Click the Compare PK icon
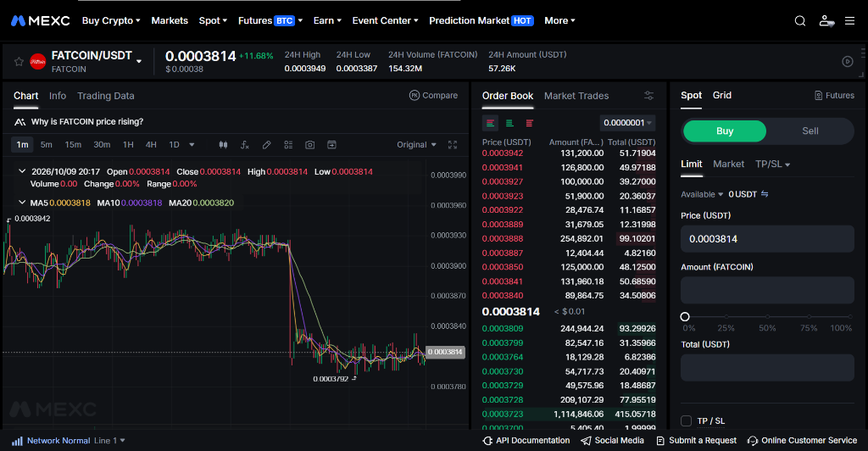 (414, 95)
